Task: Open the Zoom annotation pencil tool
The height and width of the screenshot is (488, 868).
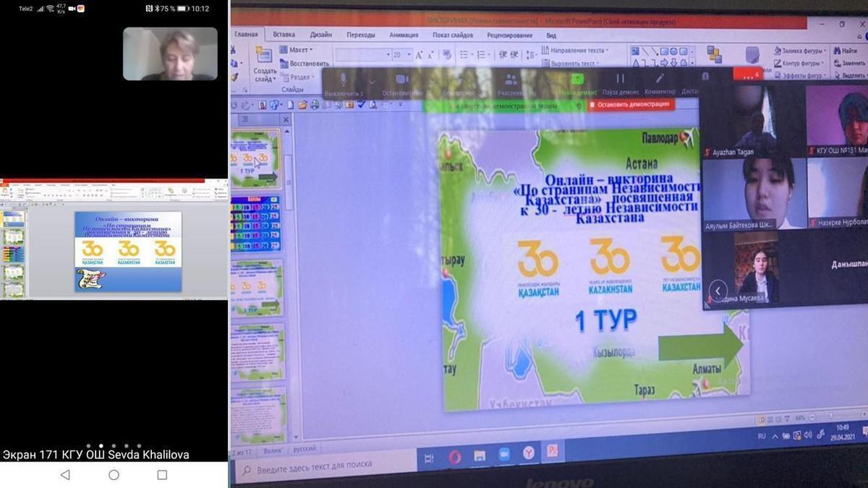Action: (660, 79)
